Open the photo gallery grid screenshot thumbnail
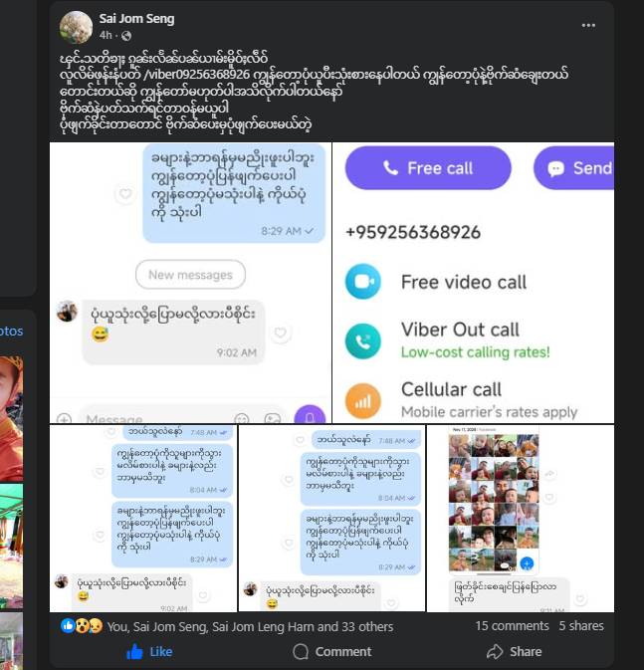 click(x=521, y=519)
